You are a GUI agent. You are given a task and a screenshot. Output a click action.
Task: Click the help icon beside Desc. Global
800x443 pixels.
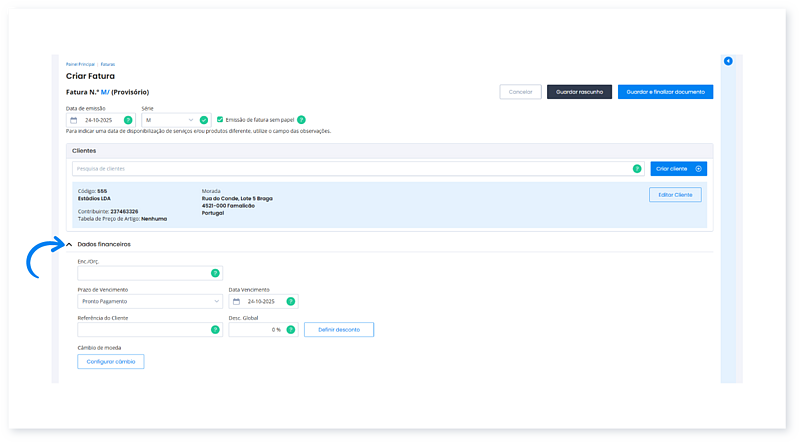pyautogui.click(x=291, y=329)
